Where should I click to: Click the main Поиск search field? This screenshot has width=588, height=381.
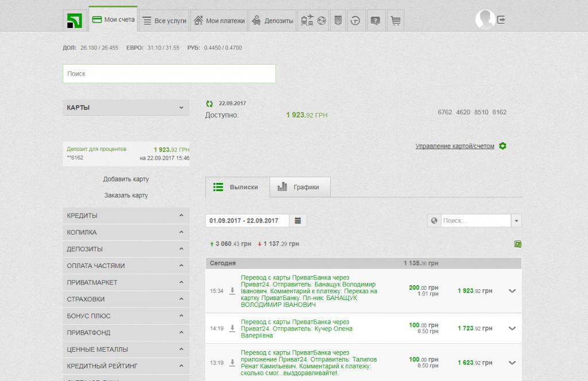169,74
